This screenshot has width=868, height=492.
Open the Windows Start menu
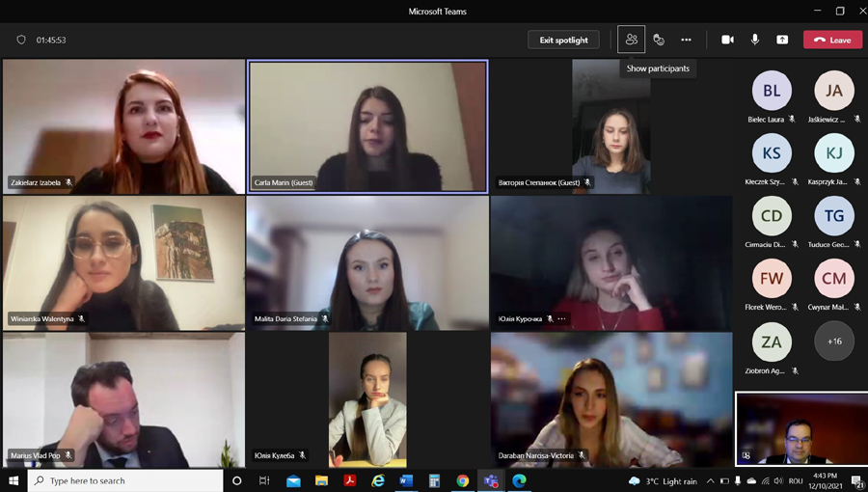click(14, 480)
